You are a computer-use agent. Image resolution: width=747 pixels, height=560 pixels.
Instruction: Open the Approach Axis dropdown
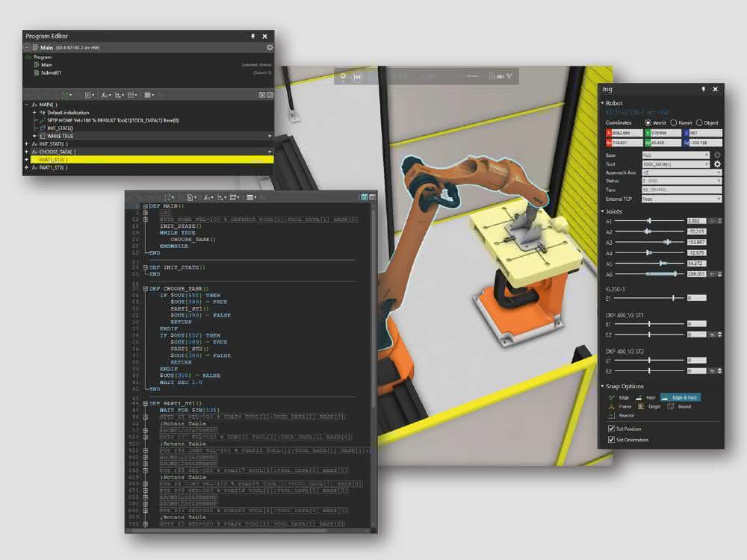coord(682,173)
